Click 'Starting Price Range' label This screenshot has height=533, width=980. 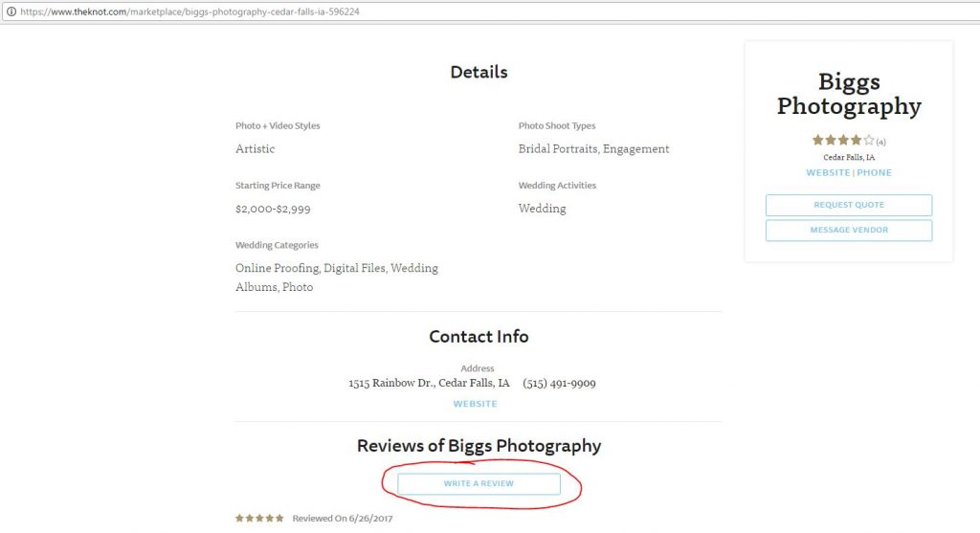278,186
